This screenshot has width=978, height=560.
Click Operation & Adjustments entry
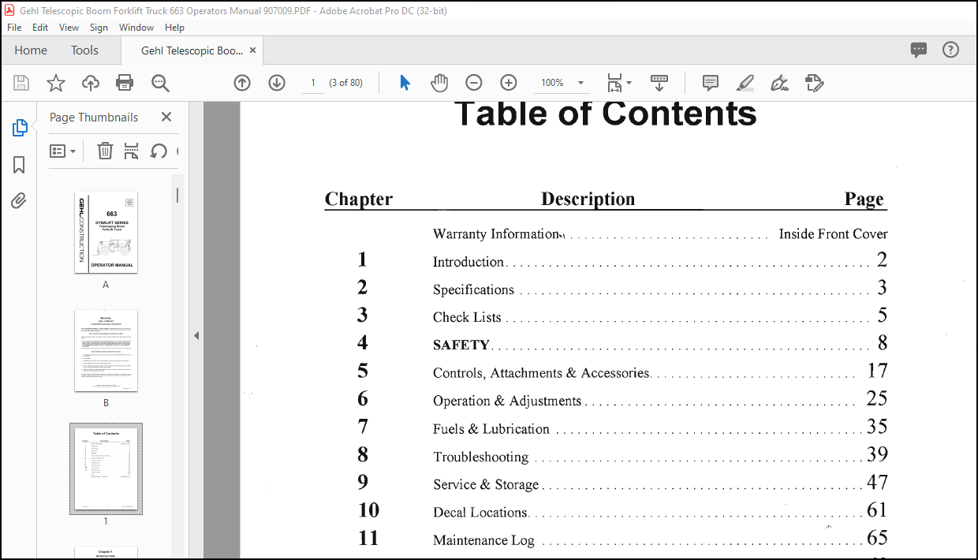coord(507,401)
